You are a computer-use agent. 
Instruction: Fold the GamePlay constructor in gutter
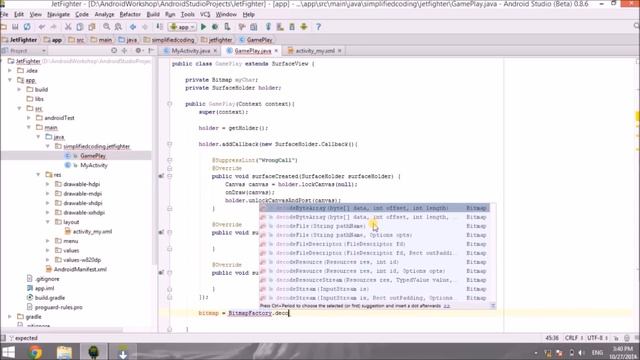[170, 104]
